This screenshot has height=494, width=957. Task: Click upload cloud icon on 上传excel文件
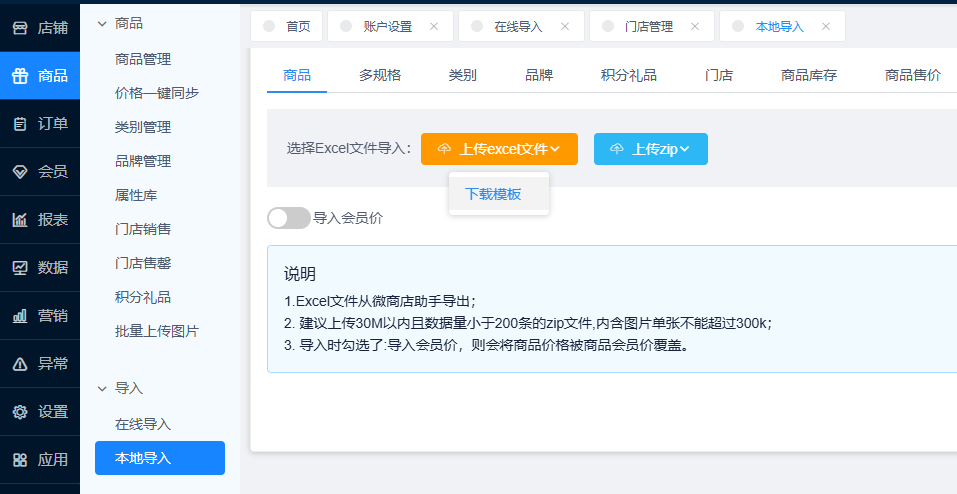tap(444, 149)
